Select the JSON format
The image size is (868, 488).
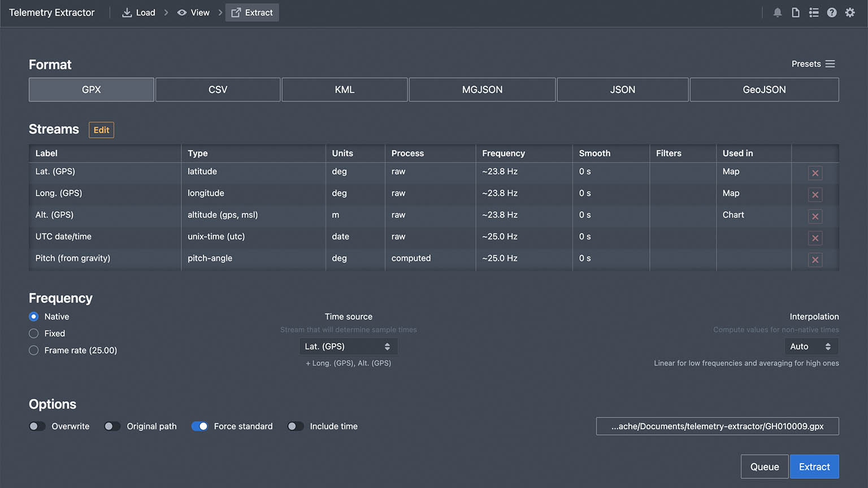point(623,90)
